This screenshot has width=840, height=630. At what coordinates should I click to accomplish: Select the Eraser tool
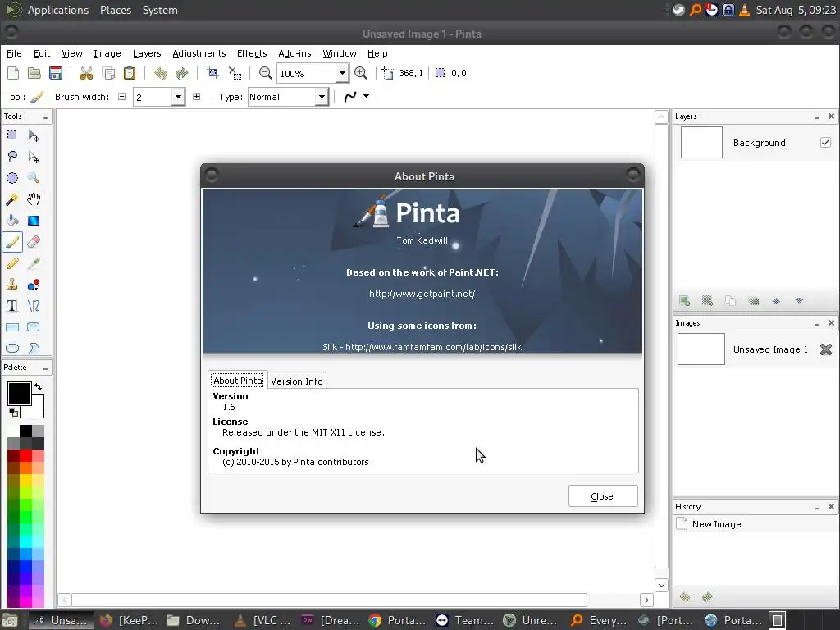click(x=33, y=242)
